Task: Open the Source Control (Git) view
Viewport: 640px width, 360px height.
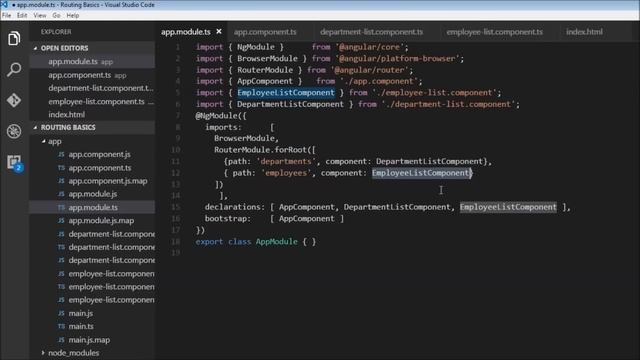Action: coord(14,100)
